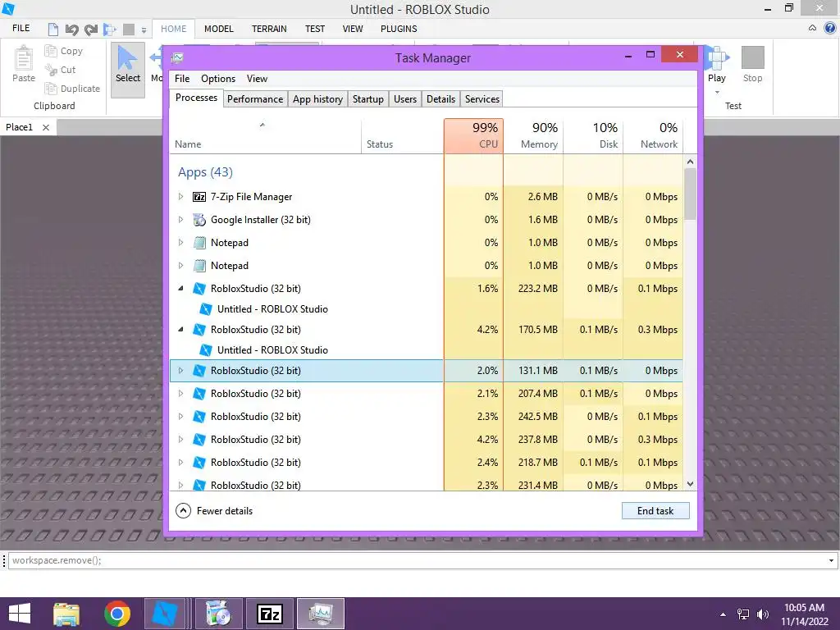Open the Startup tab
840x630 pixels.
(368, 99)
